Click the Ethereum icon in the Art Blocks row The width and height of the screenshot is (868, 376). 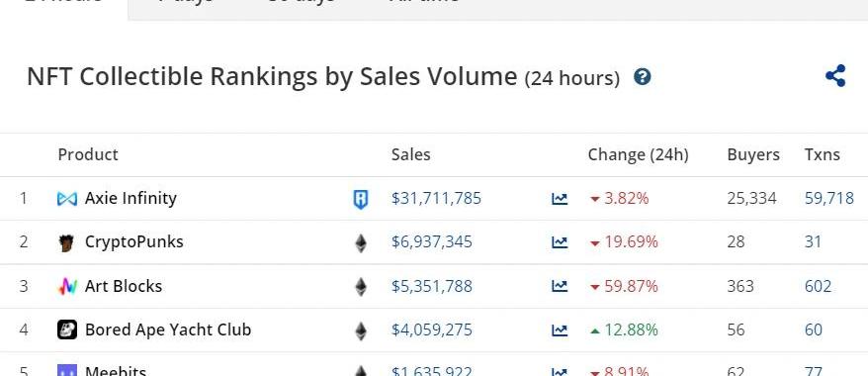(361, 286)
